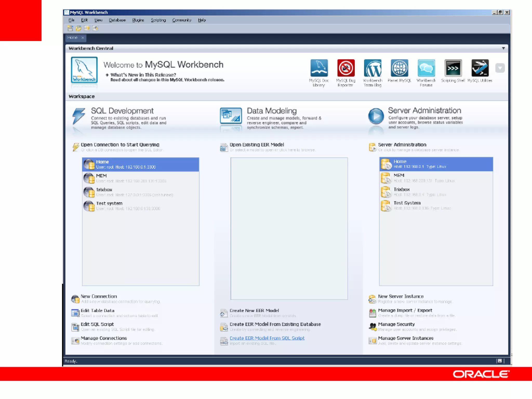Screen dimensions: 532x399
Task: Collapse the Workbench Central panel arrow
Action: pos(503,48)
